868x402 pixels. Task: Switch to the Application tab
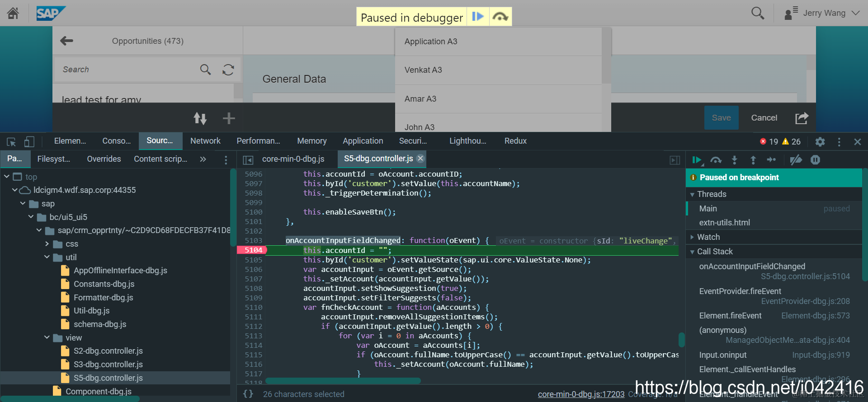tap(363, 141)
